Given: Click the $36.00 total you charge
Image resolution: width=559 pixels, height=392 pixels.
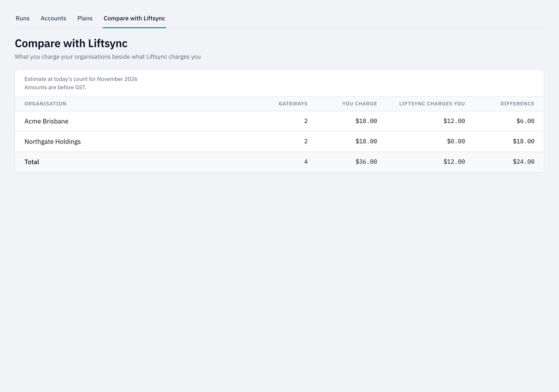Looking at the screenshot, I should point(366,162).
